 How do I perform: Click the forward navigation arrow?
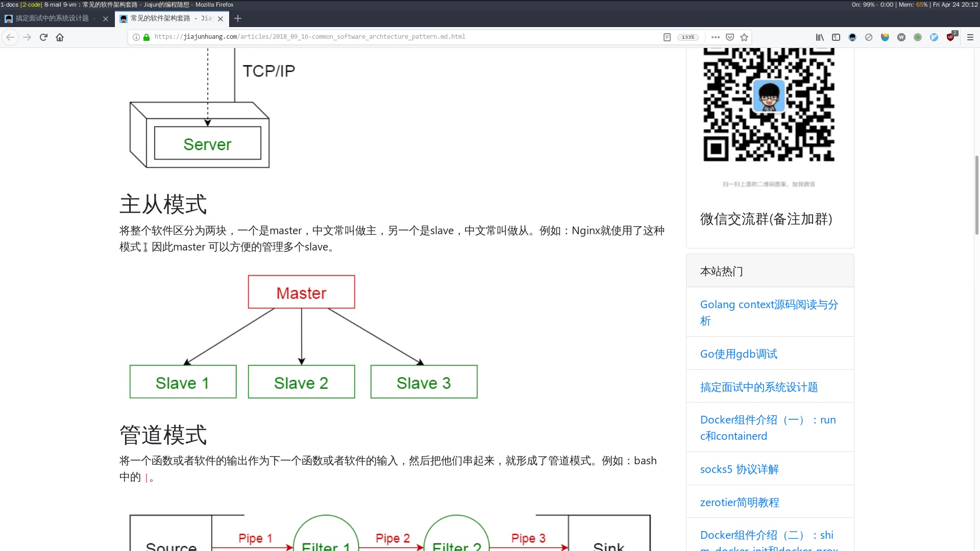click(27, 37)
